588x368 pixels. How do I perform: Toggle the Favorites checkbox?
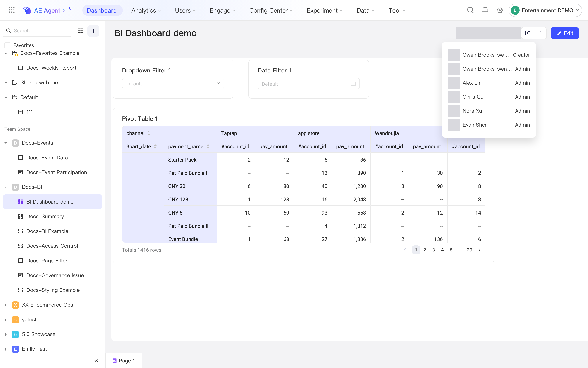[x=8, y=45]
